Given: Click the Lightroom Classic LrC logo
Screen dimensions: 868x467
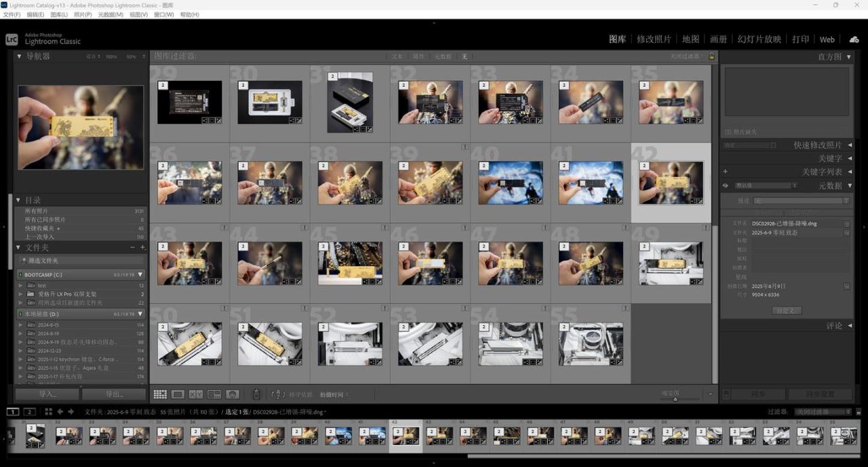Looking at the screenshot, I should pyautogui.click(x=12, y=39).
